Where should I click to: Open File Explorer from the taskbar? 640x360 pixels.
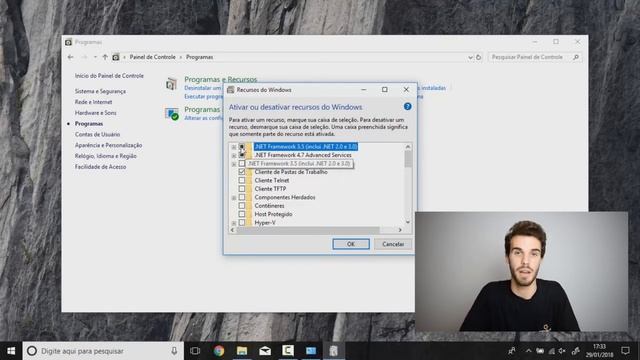pyautogui.click(x=242, y=351)
